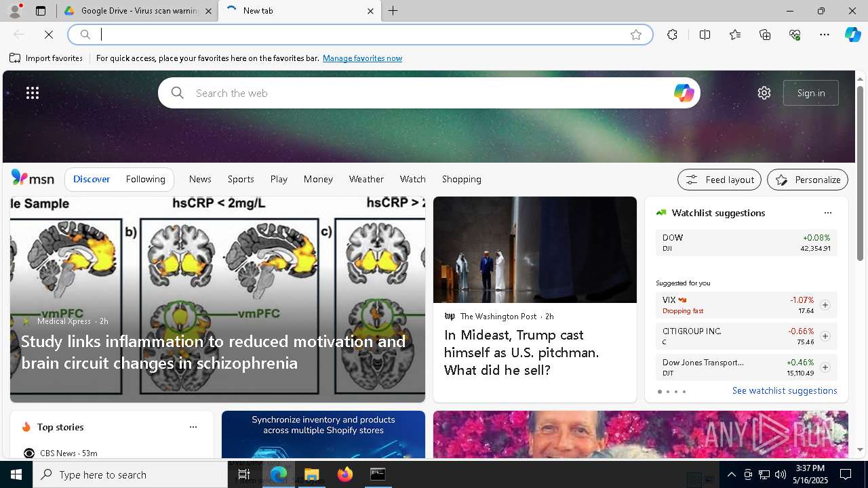Open the Extensions icon

(x=672, y=35)
